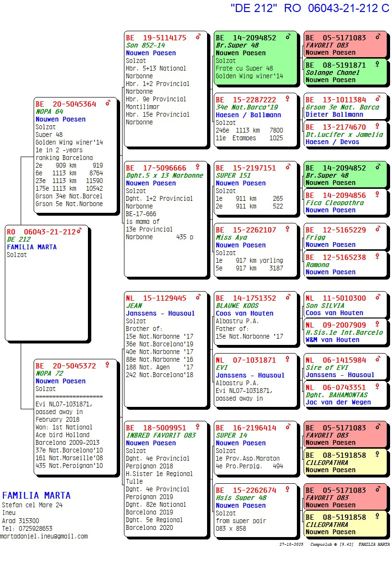Click the female symbol in the INBRED FAVORIT 083 box

coord(197,427)
